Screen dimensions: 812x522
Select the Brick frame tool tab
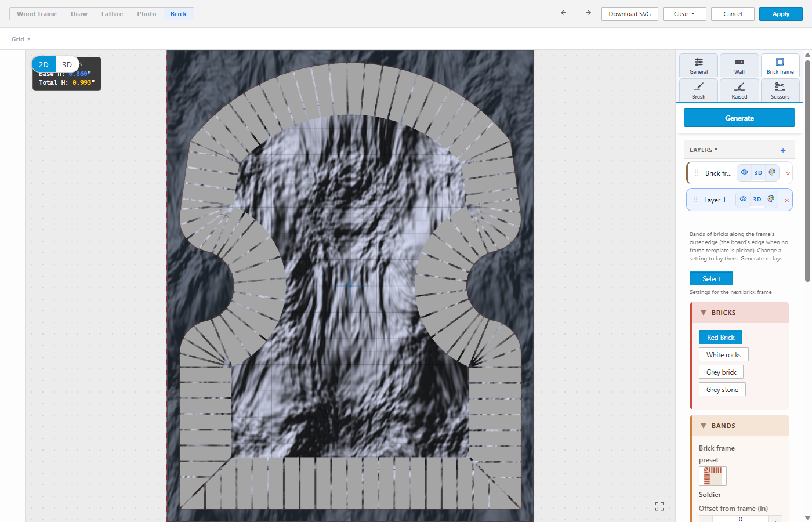(x=780, y=65)
